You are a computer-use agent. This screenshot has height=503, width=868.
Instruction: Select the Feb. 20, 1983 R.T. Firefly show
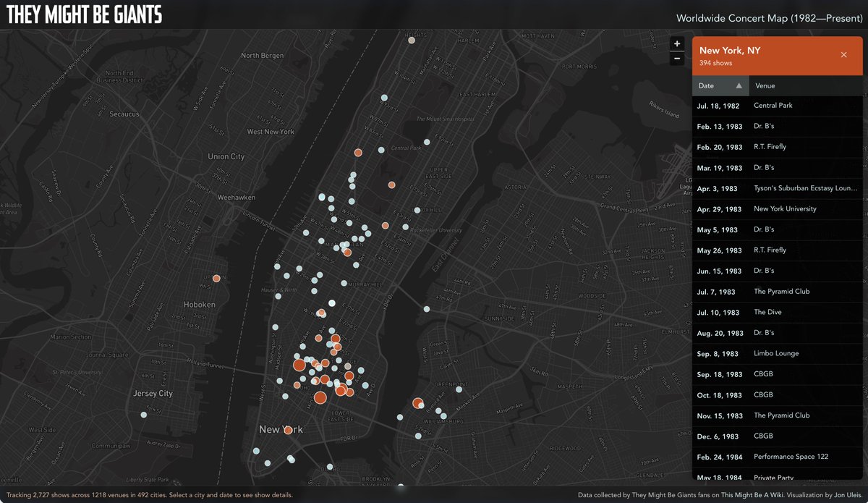click(x=778, y=147)
